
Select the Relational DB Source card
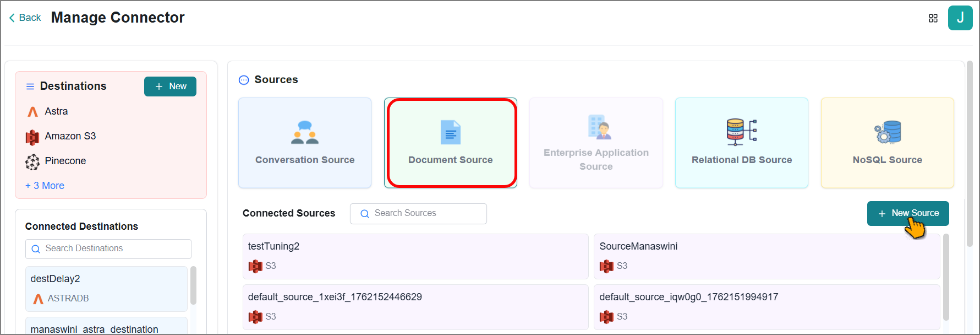coord(742,143)
